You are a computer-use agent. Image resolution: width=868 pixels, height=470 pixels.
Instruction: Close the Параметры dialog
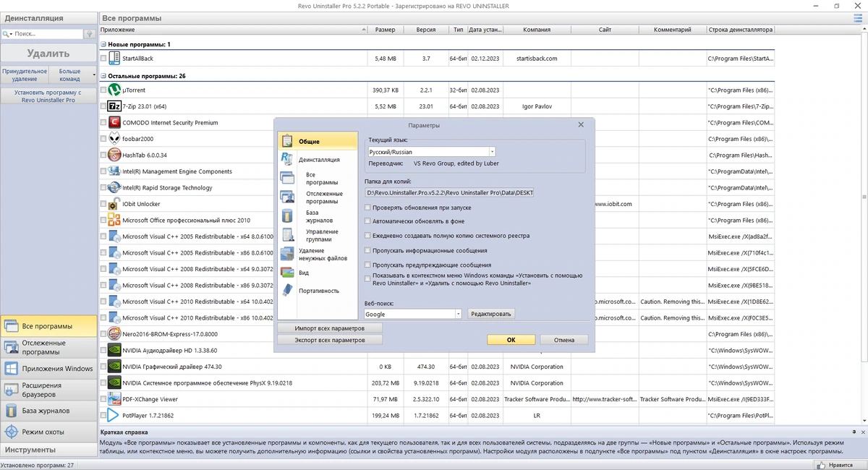[581, 125]
